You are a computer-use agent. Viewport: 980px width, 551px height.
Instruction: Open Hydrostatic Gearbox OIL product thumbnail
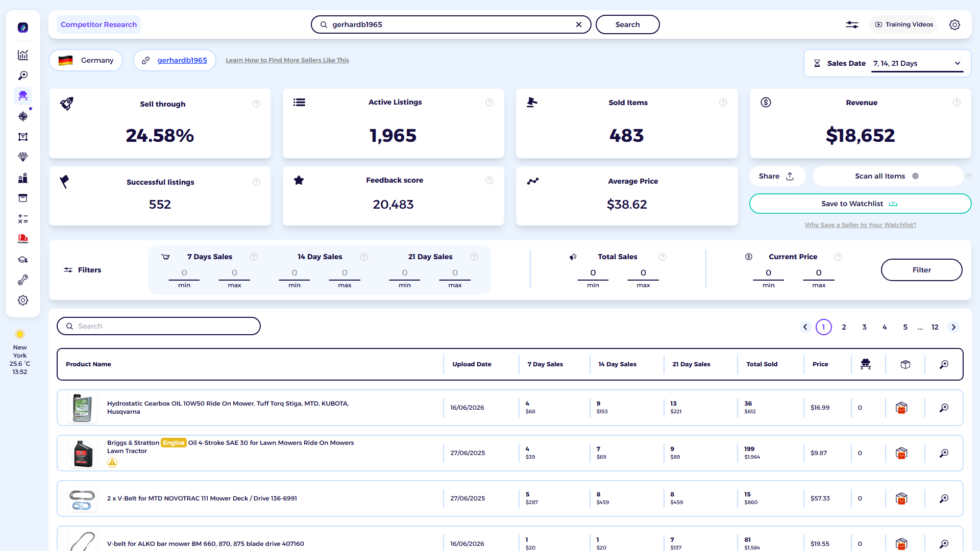[x=82, y=408]
